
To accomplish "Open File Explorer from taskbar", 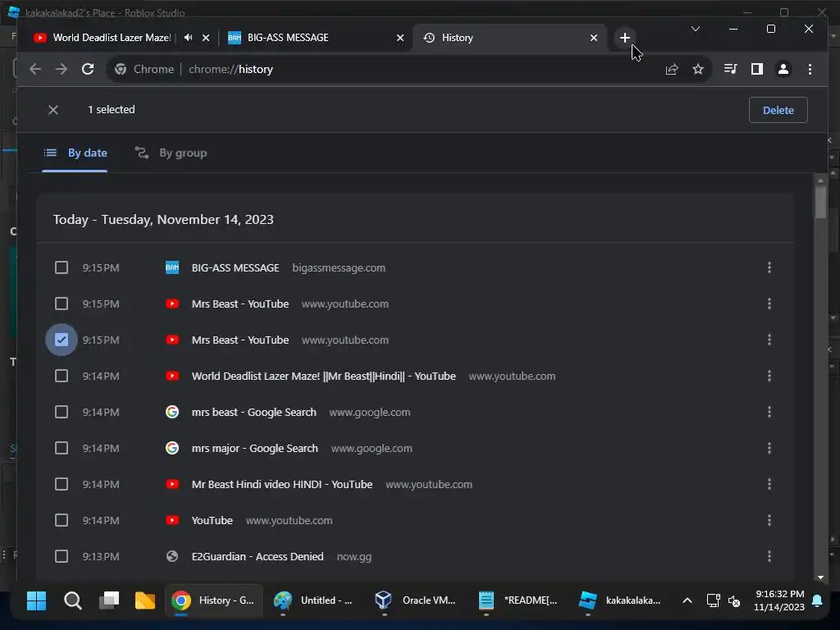I will coord(144,600).
